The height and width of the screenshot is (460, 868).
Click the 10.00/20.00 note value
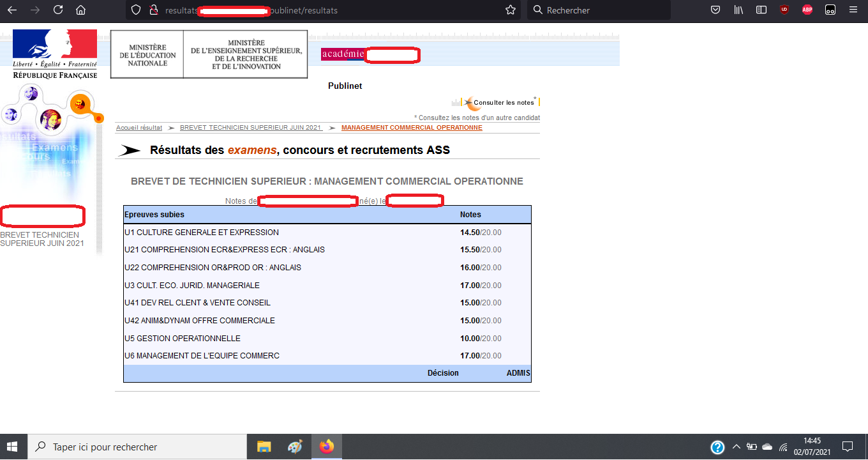point(481,339)
